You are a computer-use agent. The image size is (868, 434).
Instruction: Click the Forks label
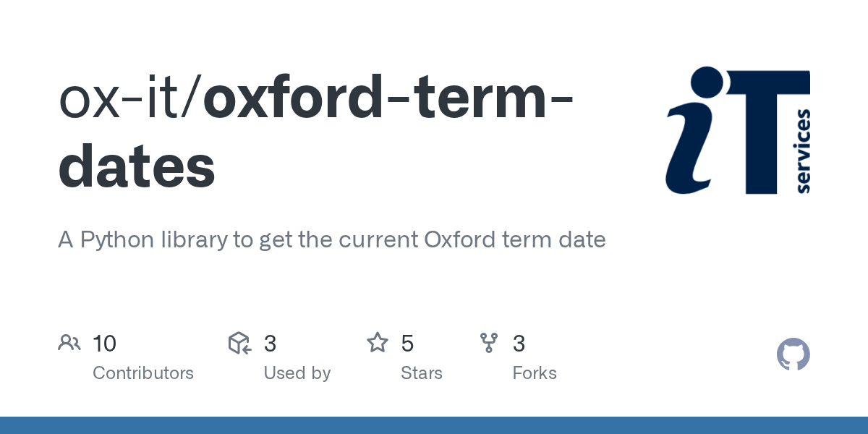click(535, 373)
